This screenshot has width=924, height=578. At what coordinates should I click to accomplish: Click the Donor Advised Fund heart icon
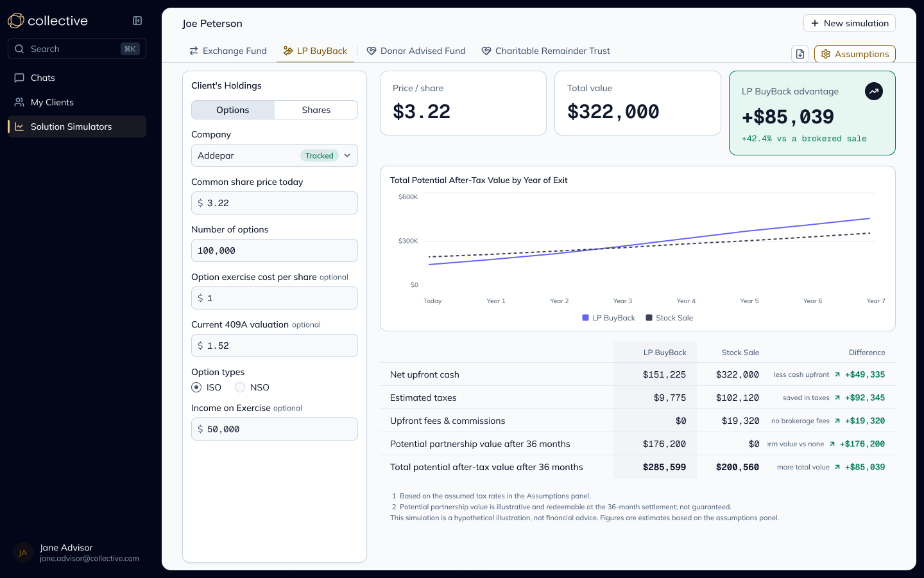372,51
